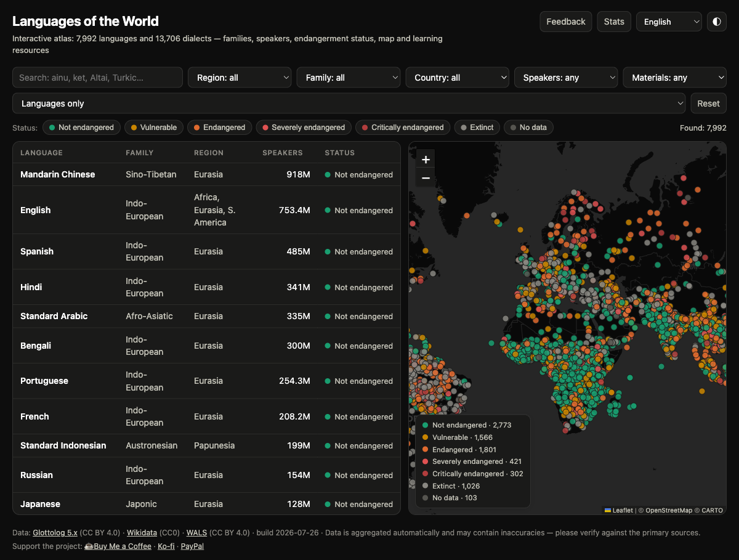Select the Bengali language row

pos(206,346)
